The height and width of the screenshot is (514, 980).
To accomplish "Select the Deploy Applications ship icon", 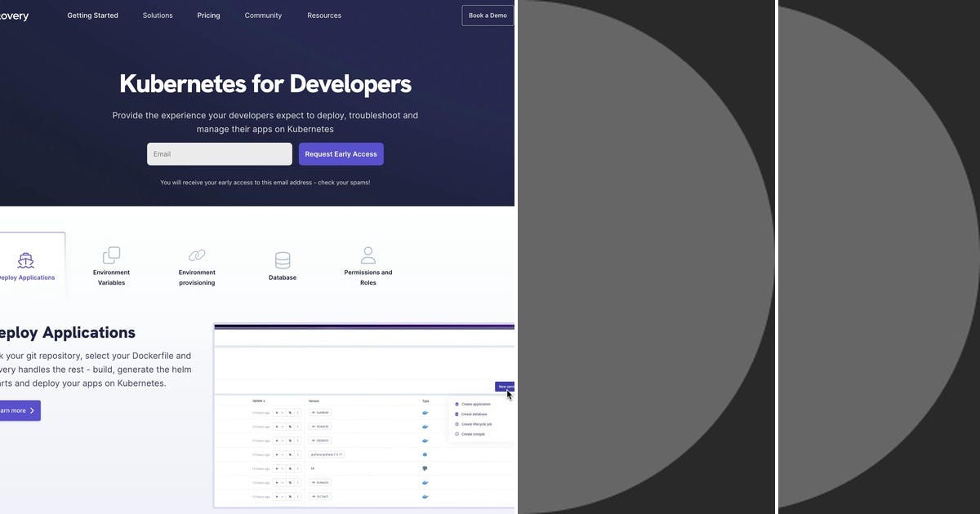I will point(26,259).
